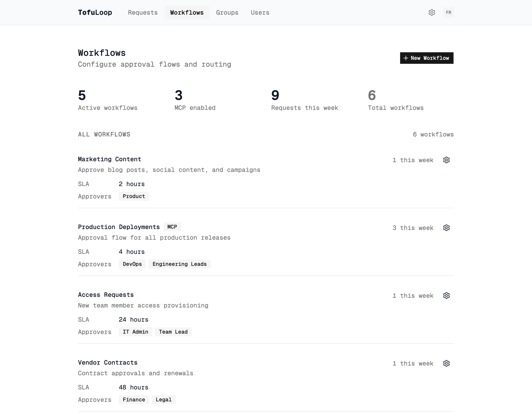The height and width of the screenshot is (420, 532).
Task: Click the DevOps approver tag
Action: coord(132,264)
